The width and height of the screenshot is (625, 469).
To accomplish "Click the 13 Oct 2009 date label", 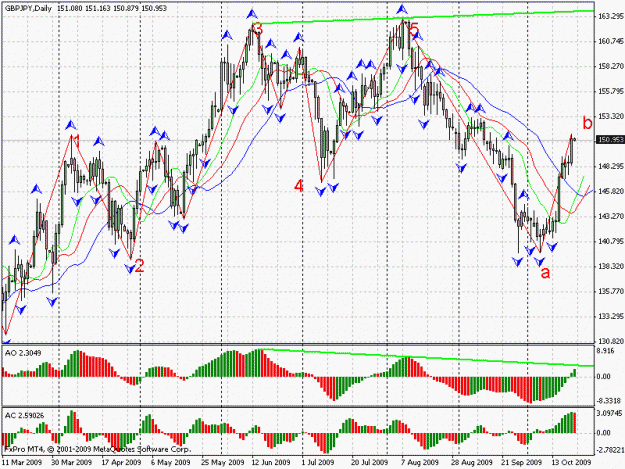I will 571,462.
